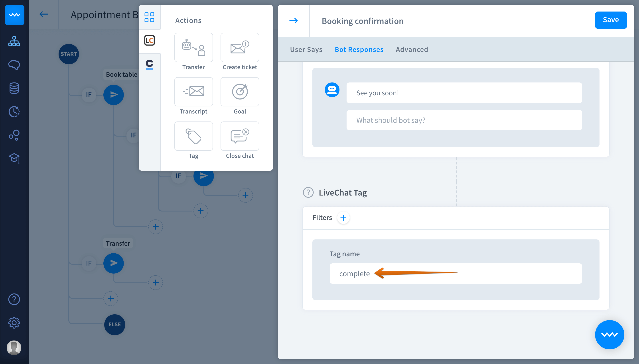This screenshot has width=639, height=364.
Task: Add a filter with the plus button
Action: (343, 218)
